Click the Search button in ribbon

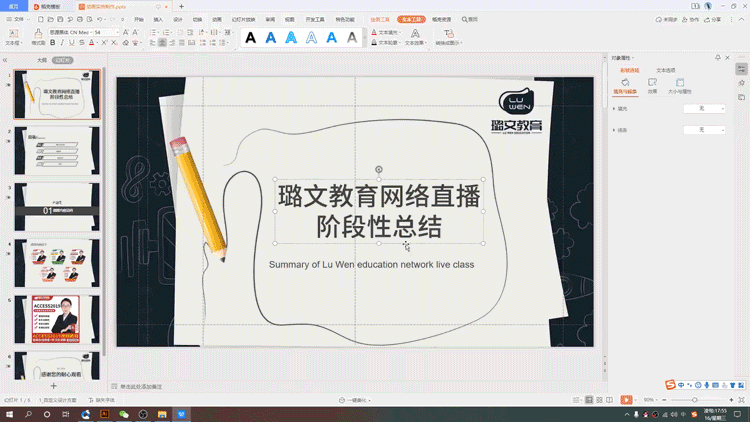point(470,20)
